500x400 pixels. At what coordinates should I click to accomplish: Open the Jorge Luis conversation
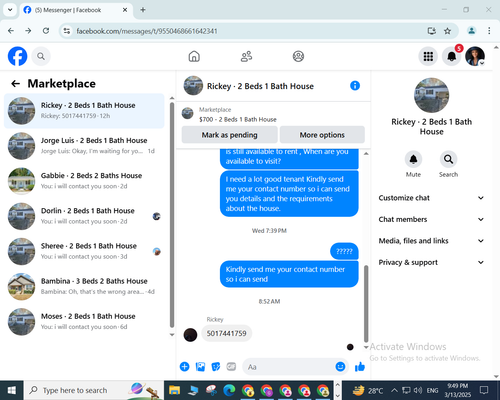84,146
